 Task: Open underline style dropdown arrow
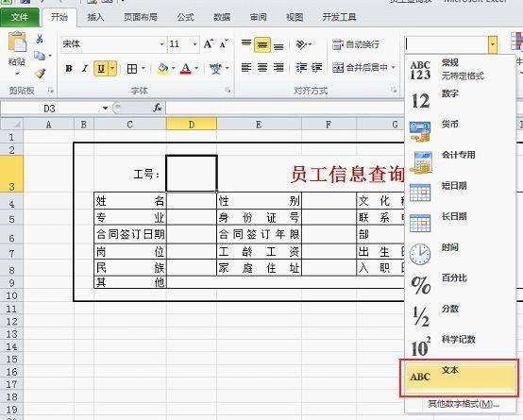[112, 69]
